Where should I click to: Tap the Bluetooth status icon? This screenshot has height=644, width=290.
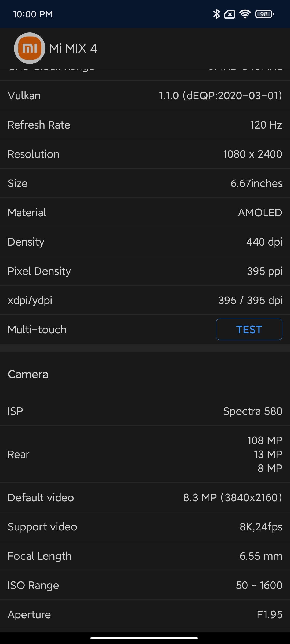[x=216, y=14]
